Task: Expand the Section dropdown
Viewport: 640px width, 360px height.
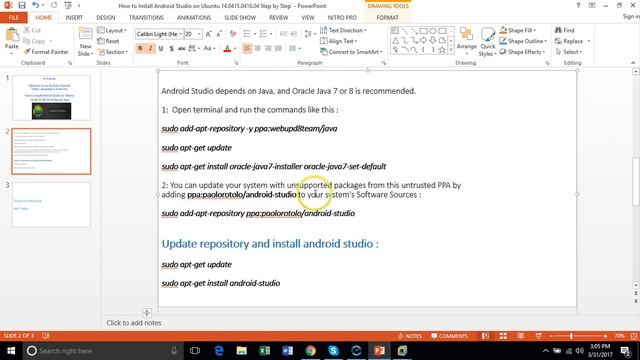Action: [x=113, y=52]
